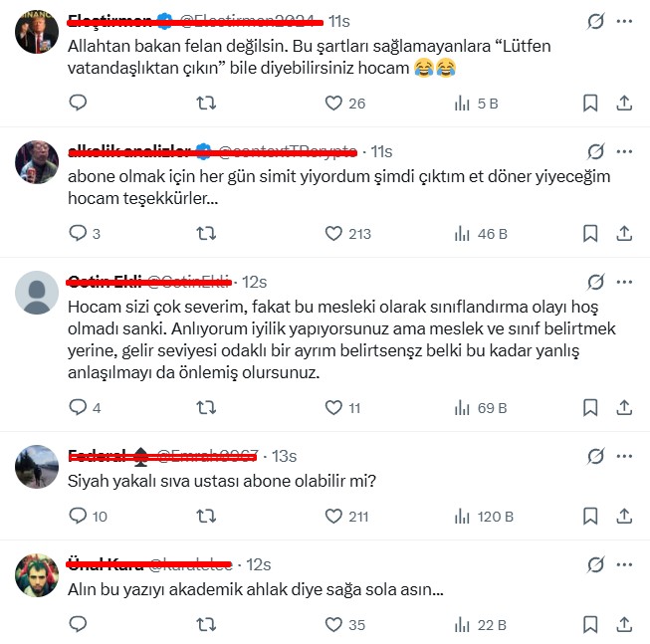Share the 'akademik ahlak' tweet
The image size is (650, 644).
click(624, 624)
